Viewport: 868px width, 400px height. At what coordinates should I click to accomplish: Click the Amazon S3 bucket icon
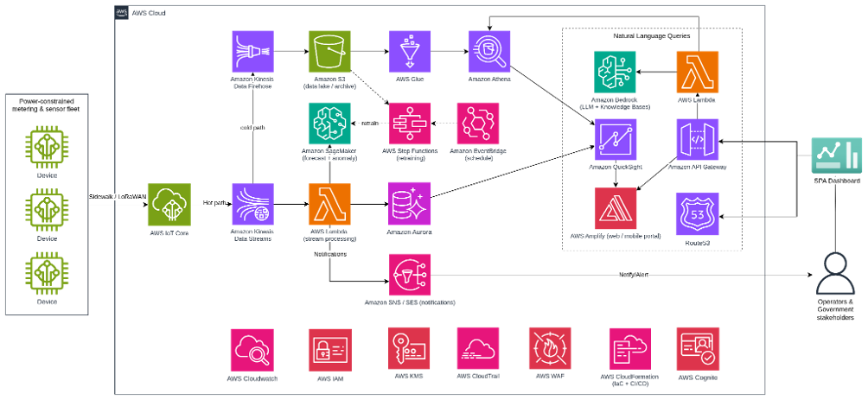329,52
